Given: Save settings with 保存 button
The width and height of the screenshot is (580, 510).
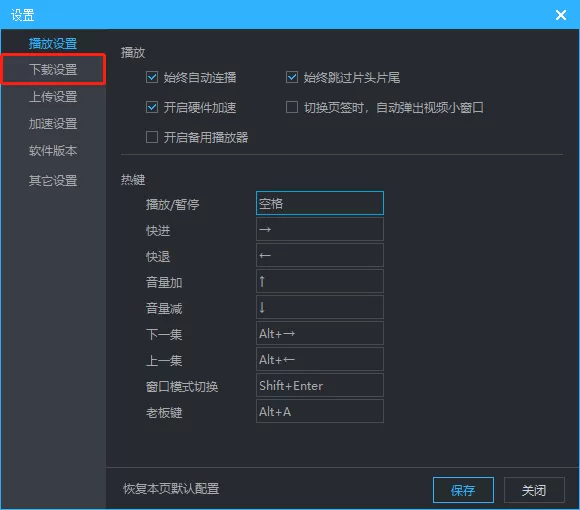Looking at the screenshot, I should click(x=463, y=490).
